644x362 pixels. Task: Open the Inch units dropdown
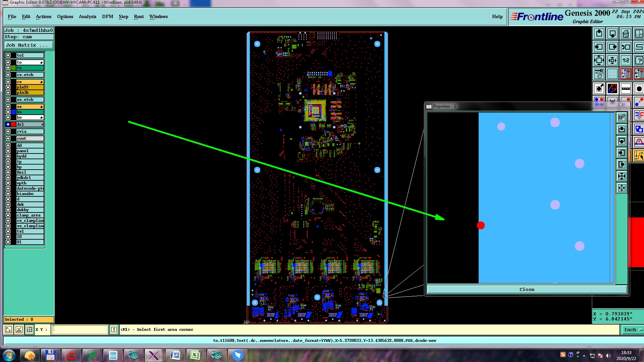pos(633,329)
